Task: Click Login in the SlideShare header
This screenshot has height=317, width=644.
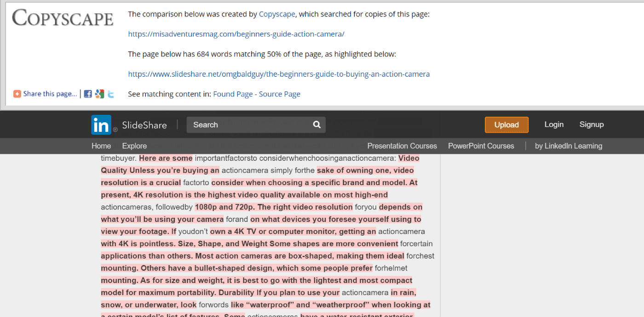Action: pyautogui.click(x=554, y=125)
